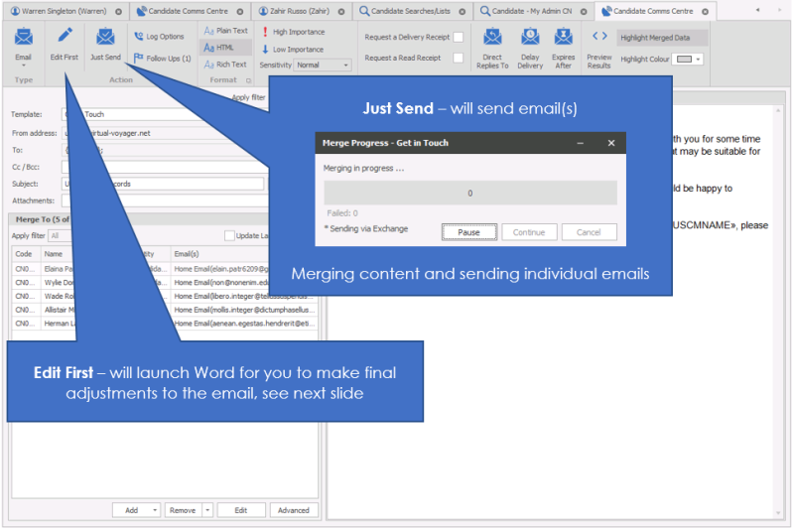The height and width of the screenshot is (532, 794).
Task: Click the Preview Results icon
Action: (599, 37)
